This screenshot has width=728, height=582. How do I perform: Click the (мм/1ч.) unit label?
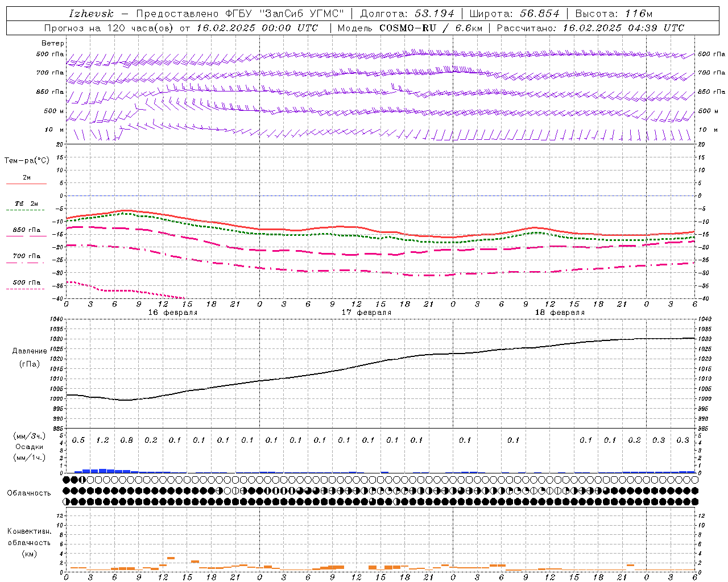point(30,458)
